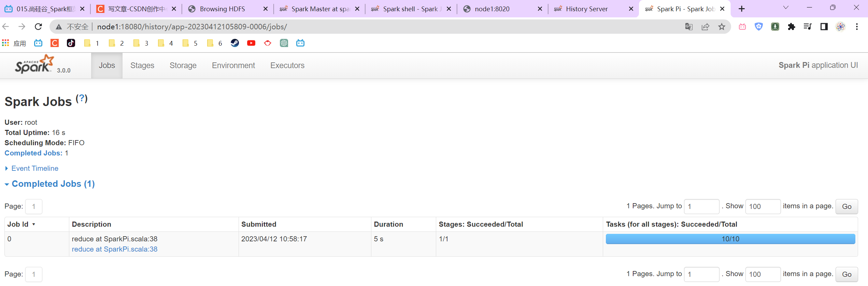
Task: Focus the top 'Jump to' page field
Action: point(702,207)
